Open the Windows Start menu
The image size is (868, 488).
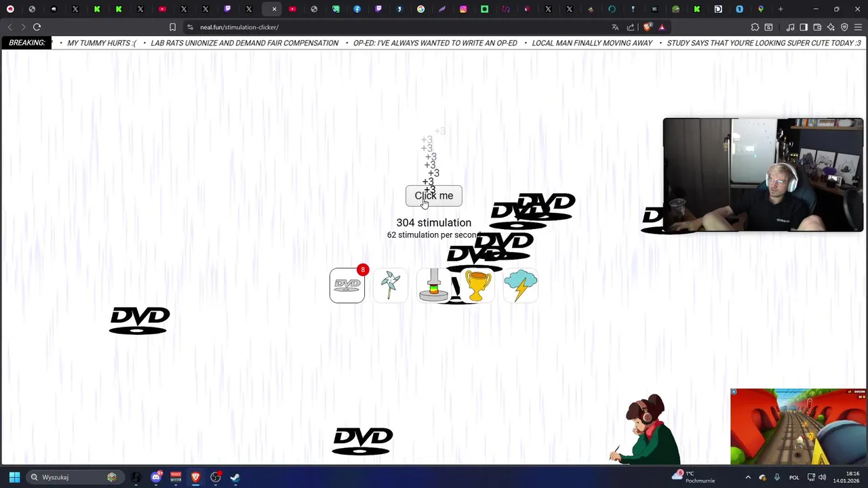coord(14,477)
